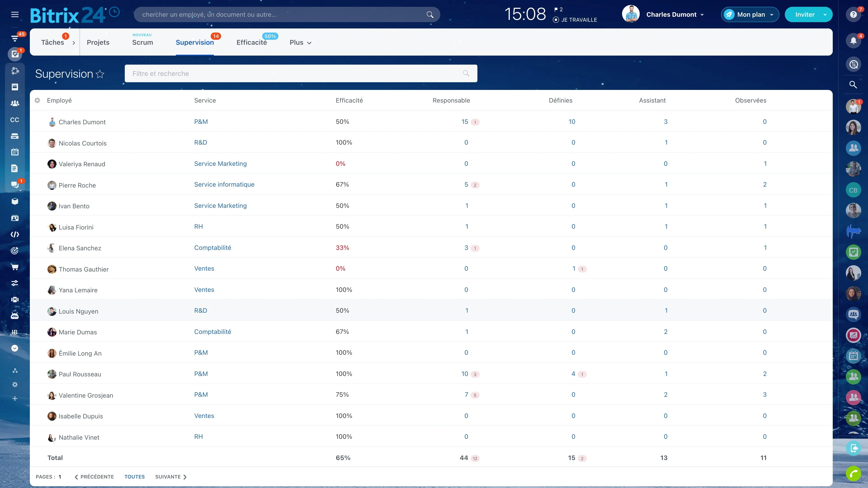Viewport: 868px width, 488px height.
Task: Open the calendar icon in left sidebar
Action: click(15, 152)
